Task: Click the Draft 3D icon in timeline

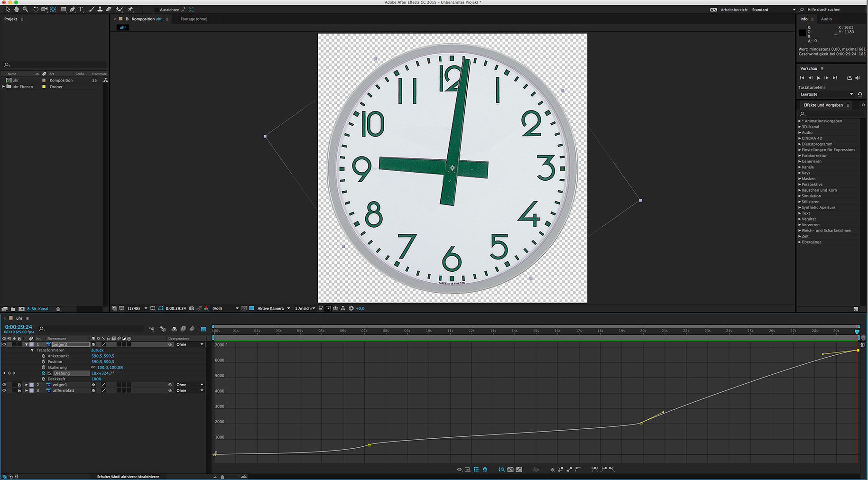Action: (x=163, y=329)
